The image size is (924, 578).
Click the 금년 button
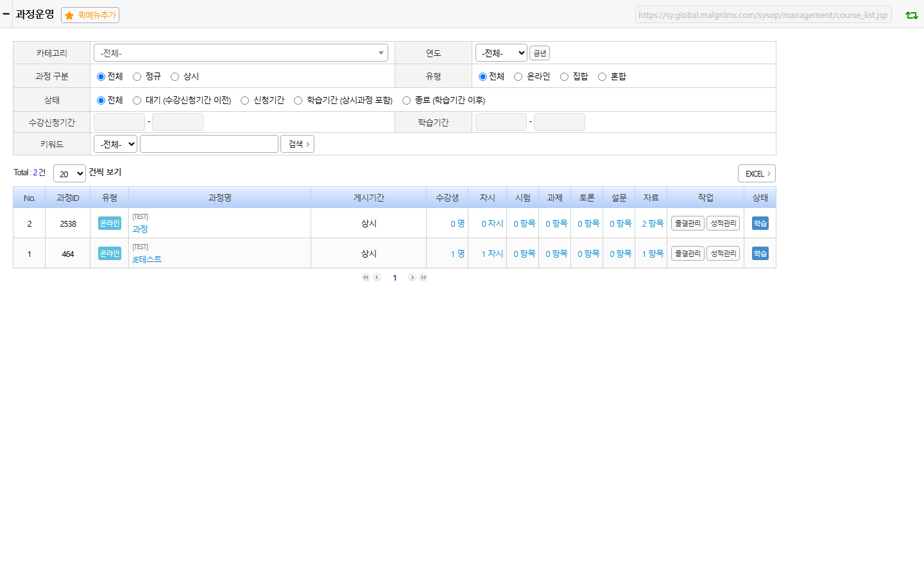pos(540,53)
